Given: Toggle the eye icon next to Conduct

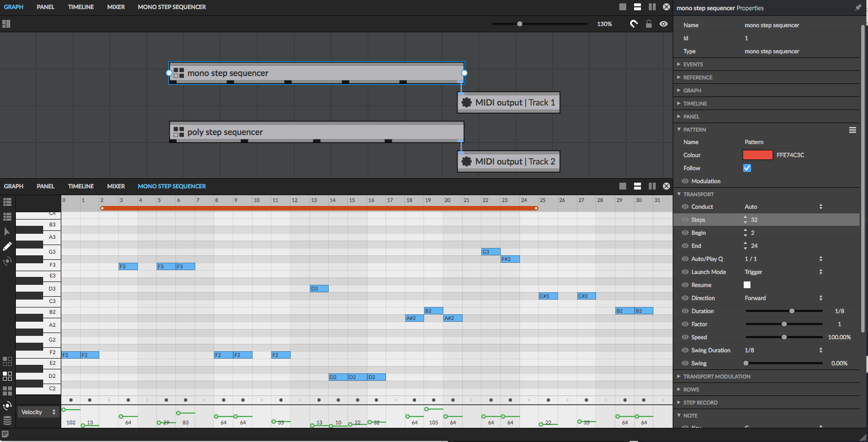Looking at the screenshot, I should click(685, 207).
